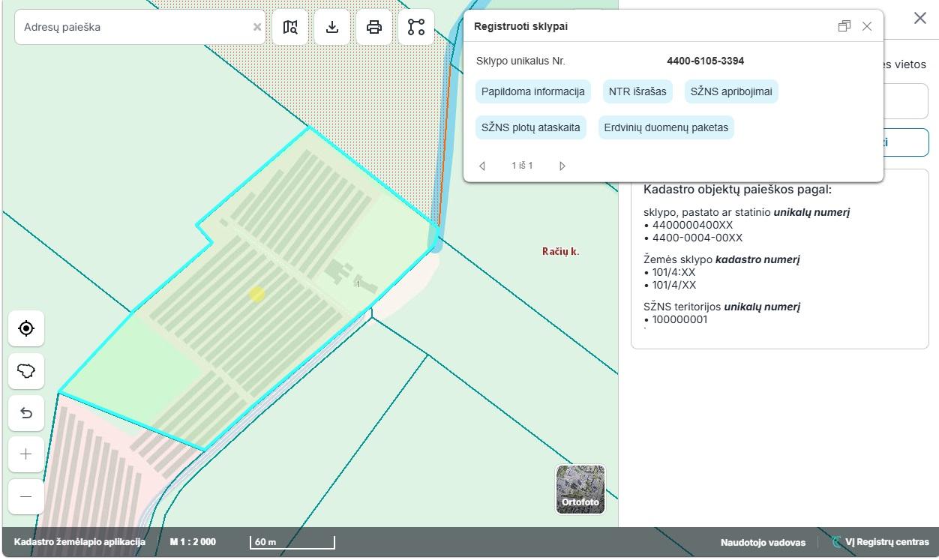Open VĮ Registrų centras link
This screenshot has height=560, width=939.
coord(880,542)
